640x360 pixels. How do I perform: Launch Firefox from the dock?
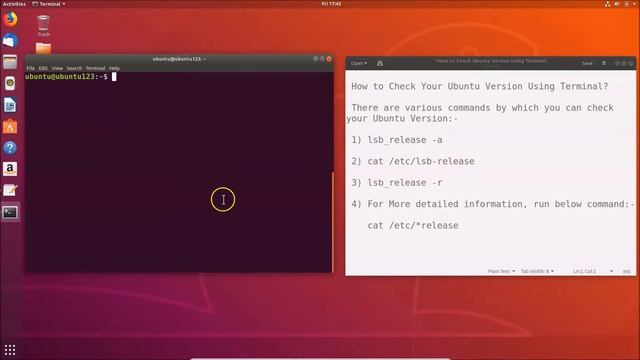click(x=10, y=19)
